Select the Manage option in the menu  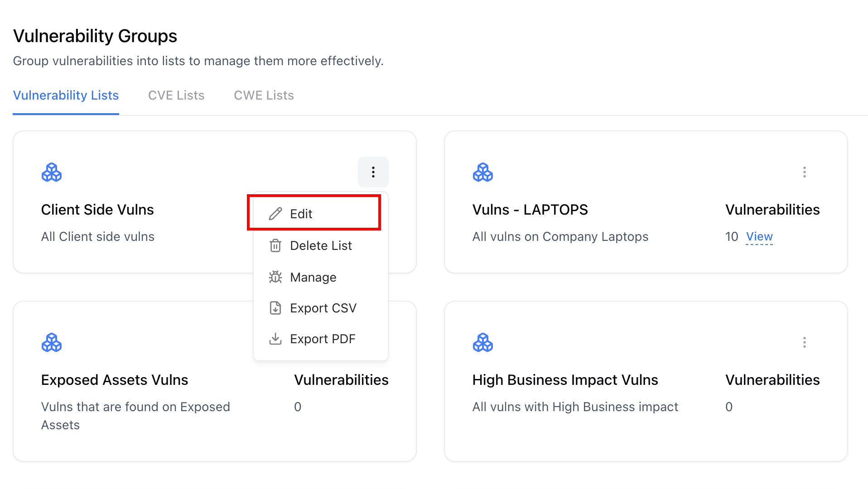[x=313, y=277]
